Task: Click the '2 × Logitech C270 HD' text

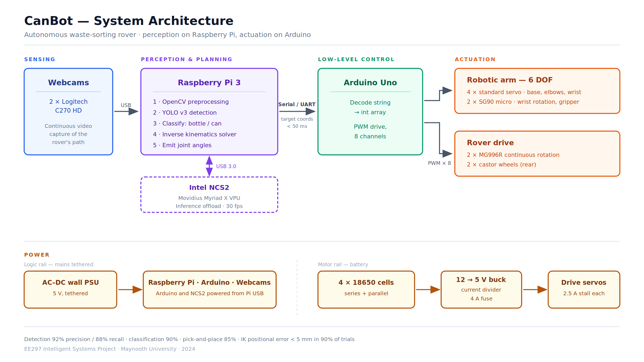Action: [x=68, y=106]
